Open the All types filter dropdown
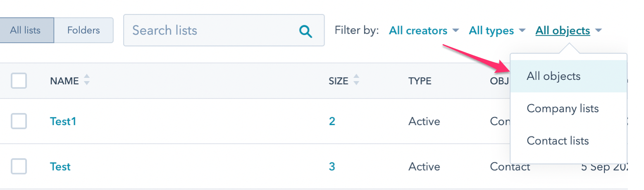644x190 pixels. point(491,31)
